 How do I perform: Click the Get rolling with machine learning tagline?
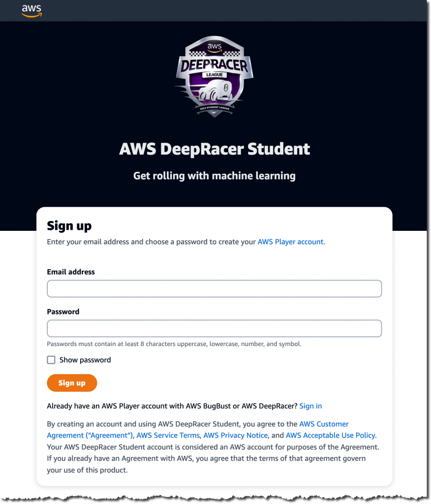tap(215, 175)
